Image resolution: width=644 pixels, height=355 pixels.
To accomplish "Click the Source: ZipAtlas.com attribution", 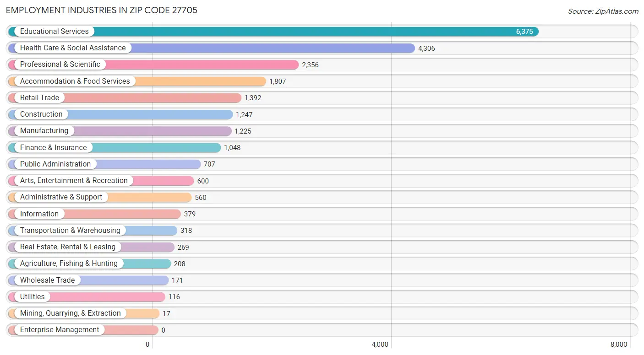I will tap(603, 11).
